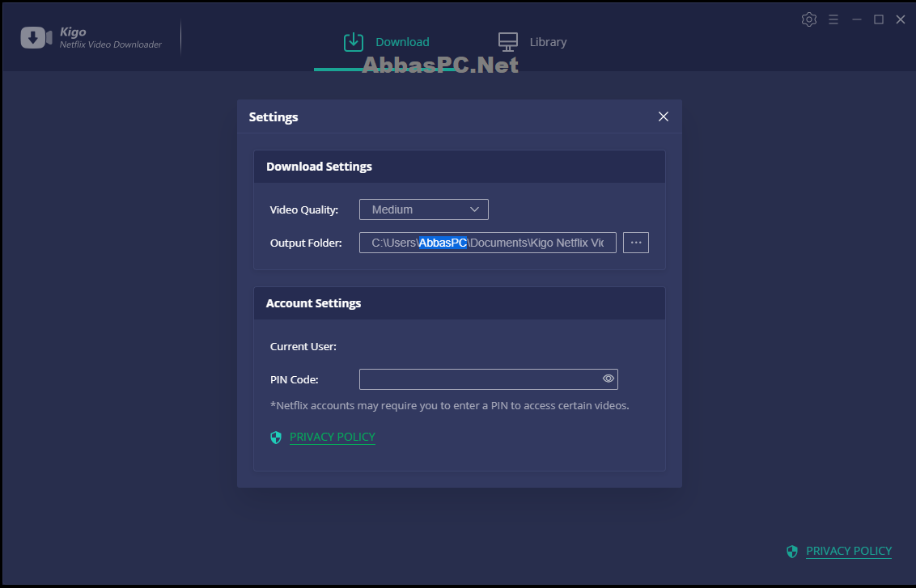916x588 pixels.
Task: Switch to the Library tab
Action: coord(532,42)
